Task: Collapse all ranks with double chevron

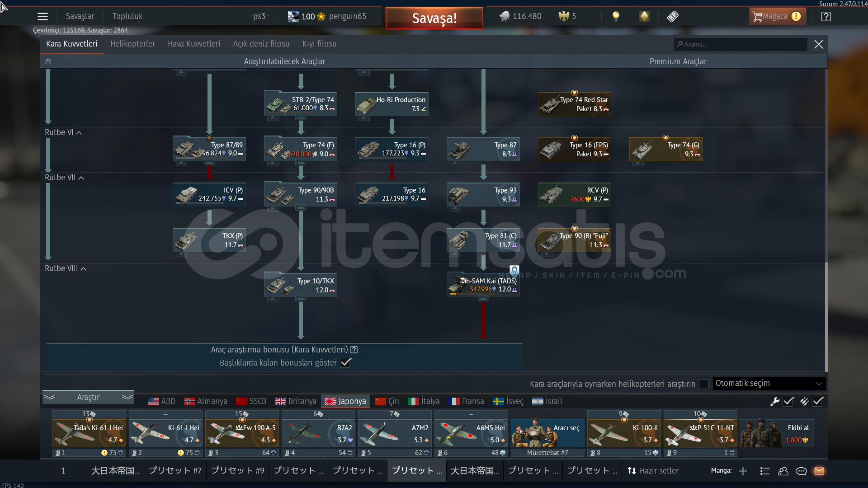Action: (x=48, y=61)
